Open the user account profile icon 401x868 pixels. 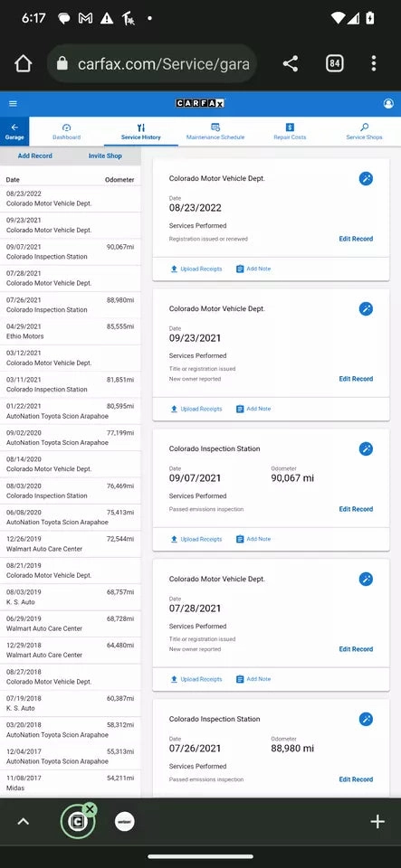(388, 103)
